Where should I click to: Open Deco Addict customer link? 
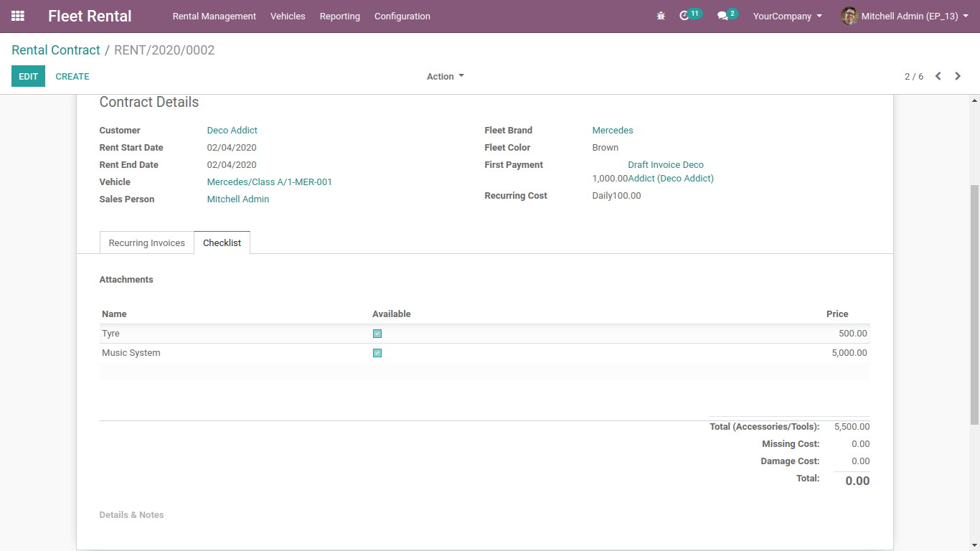pyautogui.click(x=232, y=131)
